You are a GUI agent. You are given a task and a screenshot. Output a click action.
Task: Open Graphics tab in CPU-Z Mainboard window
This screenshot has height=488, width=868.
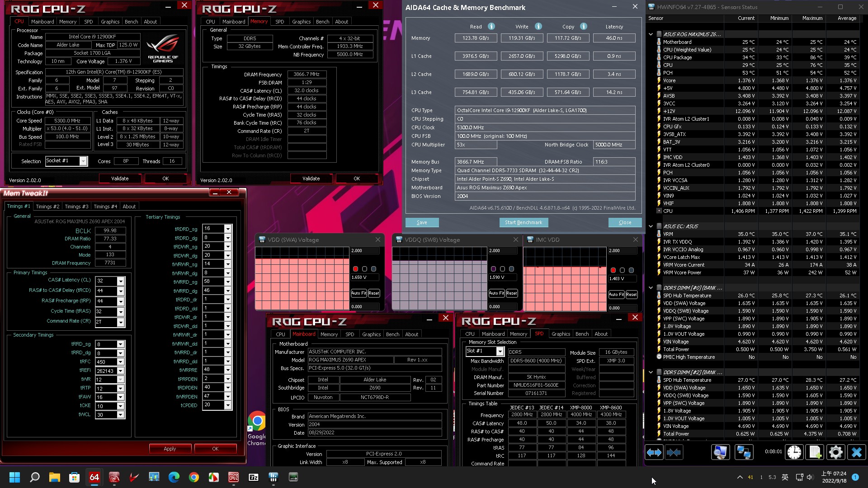(371, 334)
